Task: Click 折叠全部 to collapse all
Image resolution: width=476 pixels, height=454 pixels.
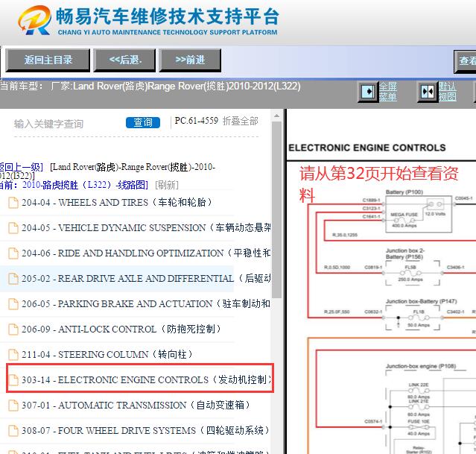Action: [x=241, y=121]
